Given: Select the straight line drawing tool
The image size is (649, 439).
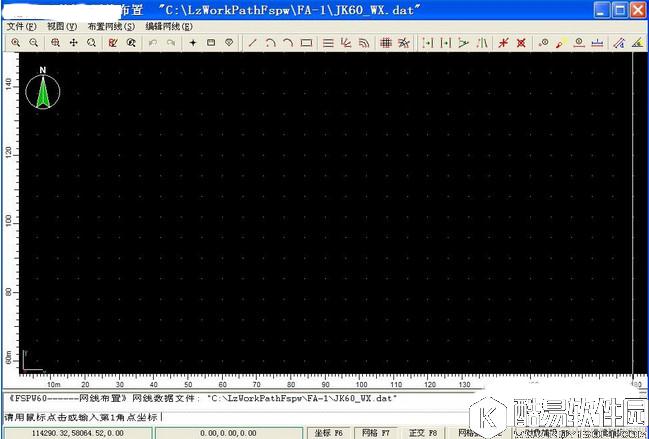Looking at the screenshot, I should coord(252,43).
